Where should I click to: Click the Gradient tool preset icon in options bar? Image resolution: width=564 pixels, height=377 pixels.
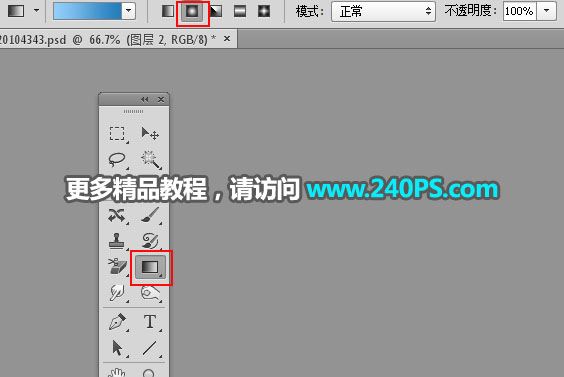tap(16, 11)
